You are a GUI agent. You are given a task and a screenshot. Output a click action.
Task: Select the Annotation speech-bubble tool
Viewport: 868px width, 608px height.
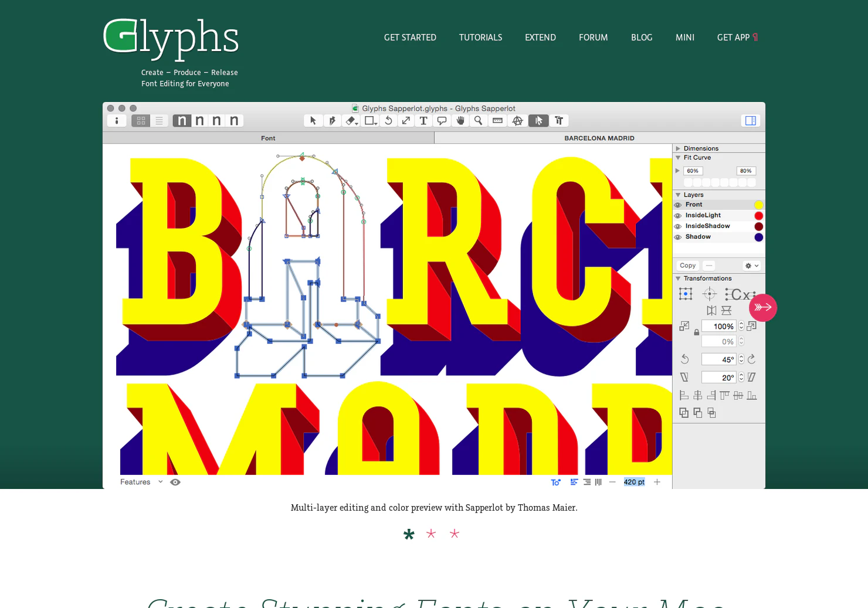pos(441,120)
